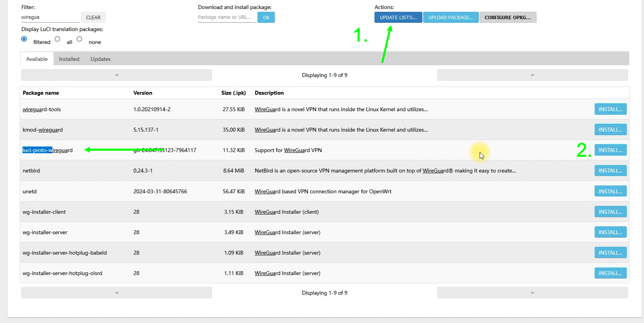Clear the package filter
This screenshot has width=644, height=323.
(x=93, y=17)
